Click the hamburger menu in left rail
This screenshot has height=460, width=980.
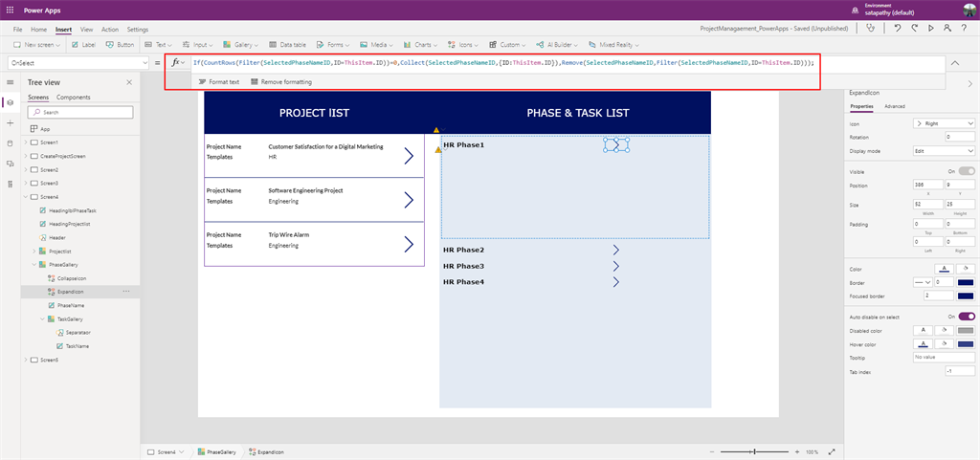(x=10, y=82)
